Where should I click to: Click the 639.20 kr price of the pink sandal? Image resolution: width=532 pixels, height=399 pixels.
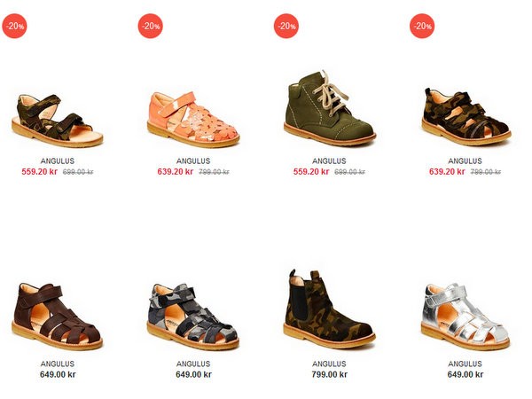[x=175, y=172]
